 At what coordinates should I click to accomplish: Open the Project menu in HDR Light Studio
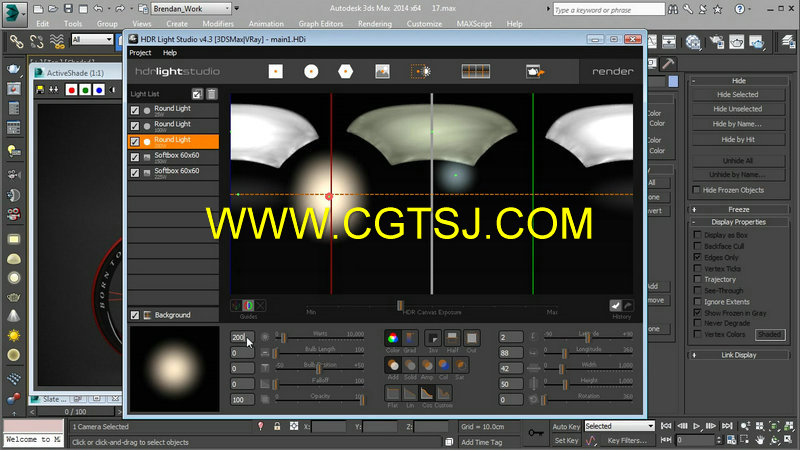tap(140, 53)
